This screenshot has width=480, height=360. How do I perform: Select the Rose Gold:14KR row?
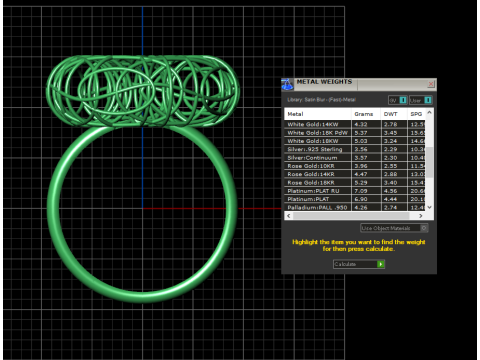tap(355, 174)
